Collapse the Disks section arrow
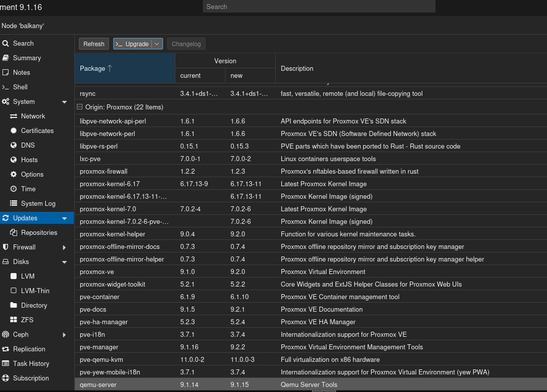The image size is (547, 392). point(64,262)
